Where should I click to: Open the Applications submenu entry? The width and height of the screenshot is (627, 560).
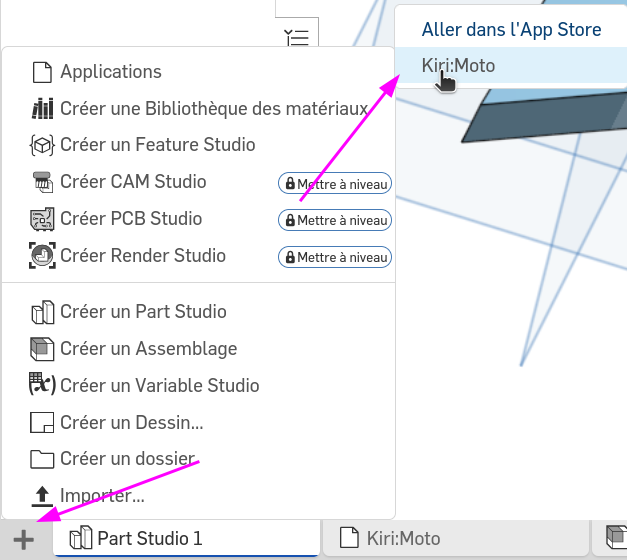(x=198, y=72)
